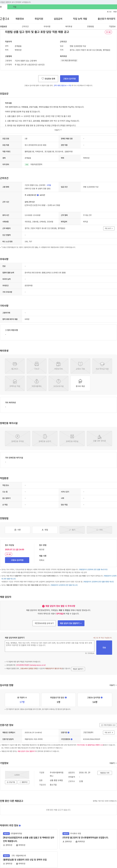Jump to the 전형방법 section tab
Viewport: 117px width, 868px height.
[x=90, y=26]
